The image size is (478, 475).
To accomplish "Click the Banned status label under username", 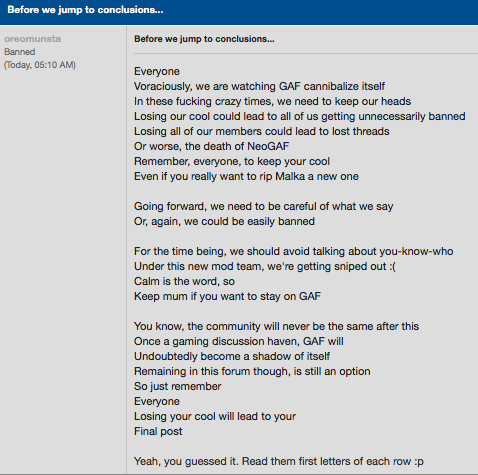I will tap(20, 52).
